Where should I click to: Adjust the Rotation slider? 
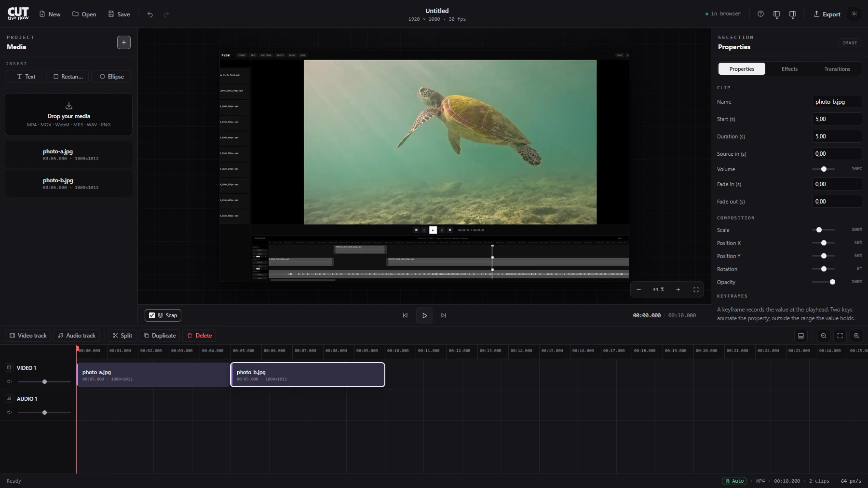(824, 269)
